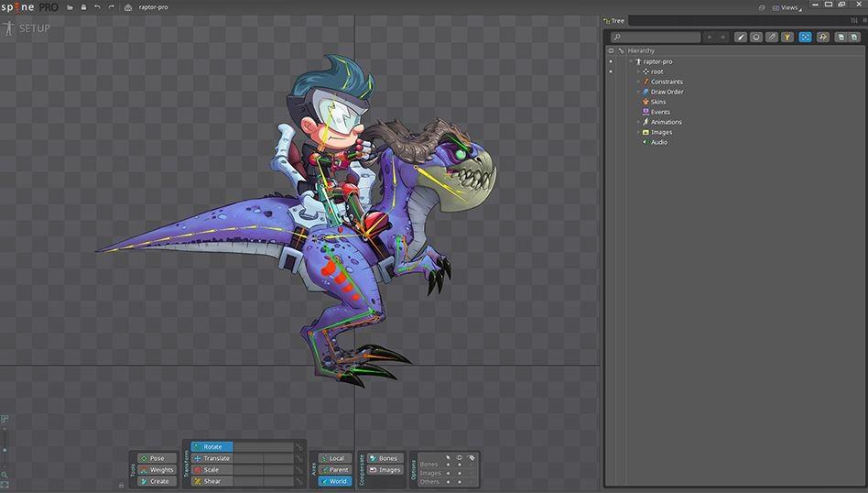Collapse the raptor-pro tree node

[631, 61]
